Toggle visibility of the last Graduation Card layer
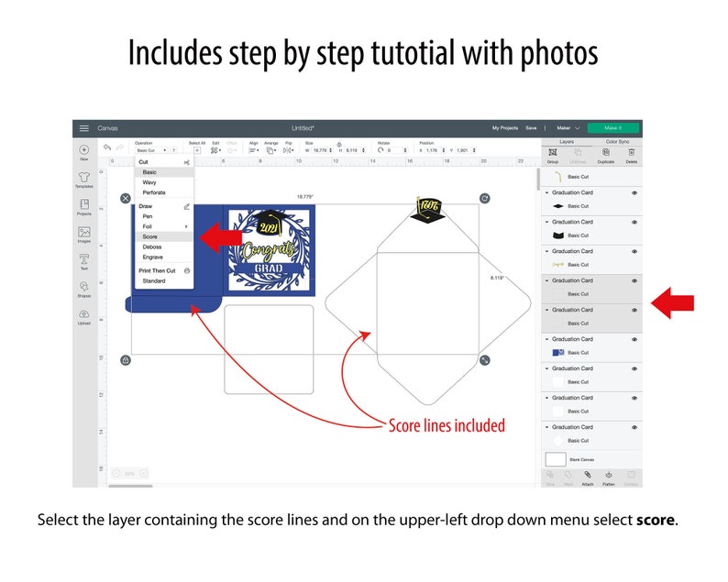This screenshot has width=728, height=582. point(634,427)
